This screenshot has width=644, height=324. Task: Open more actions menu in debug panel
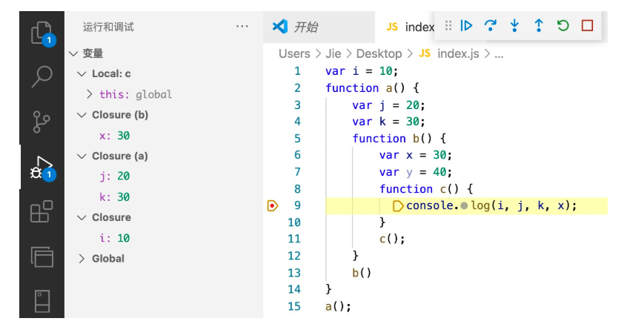click(x=242, y=27)
